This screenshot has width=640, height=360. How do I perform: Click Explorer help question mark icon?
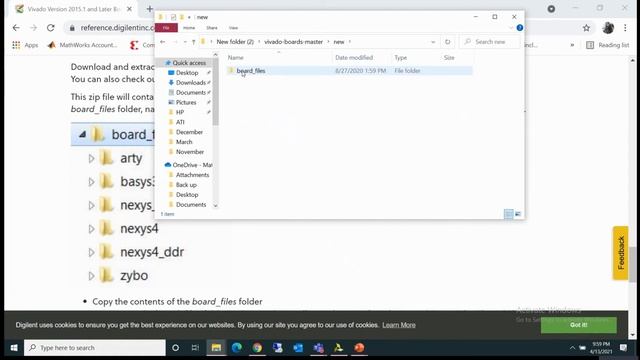520,28
